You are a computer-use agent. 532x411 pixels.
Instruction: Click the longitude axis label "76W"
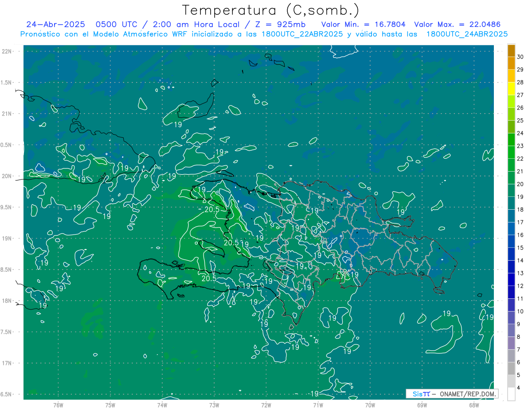pos(58,405)
